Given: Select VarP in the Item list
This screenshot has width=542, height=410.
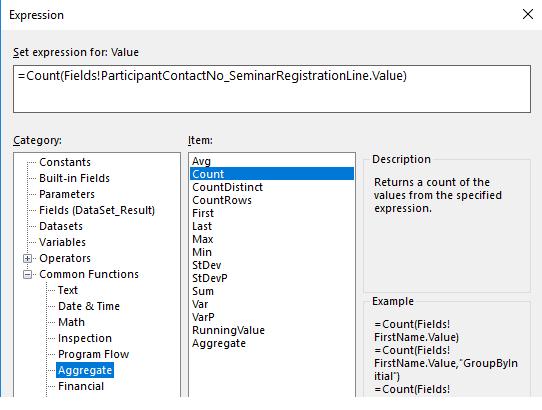Looking at the screenshot, I should 203,317.
